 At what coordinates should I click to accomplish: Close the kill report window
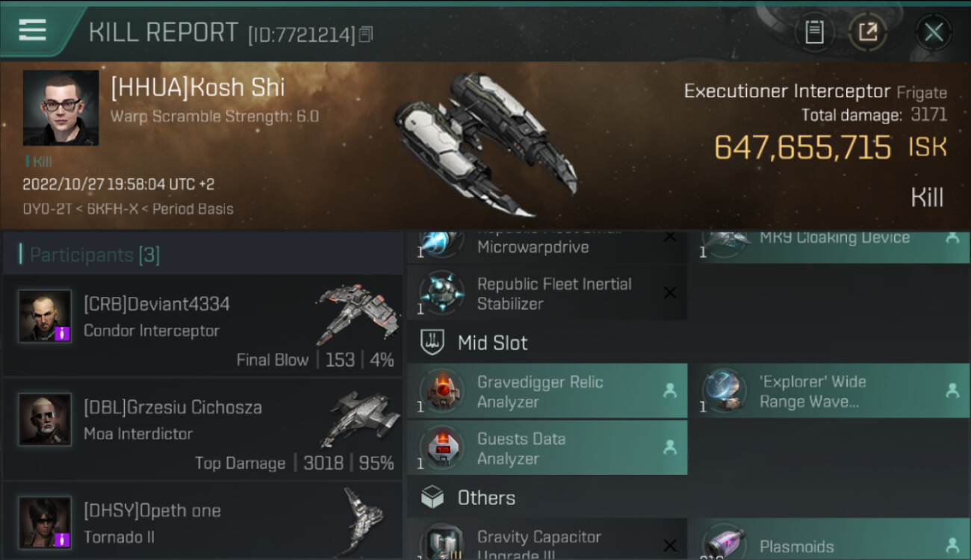pyautogui.click(x=933, y=32)
